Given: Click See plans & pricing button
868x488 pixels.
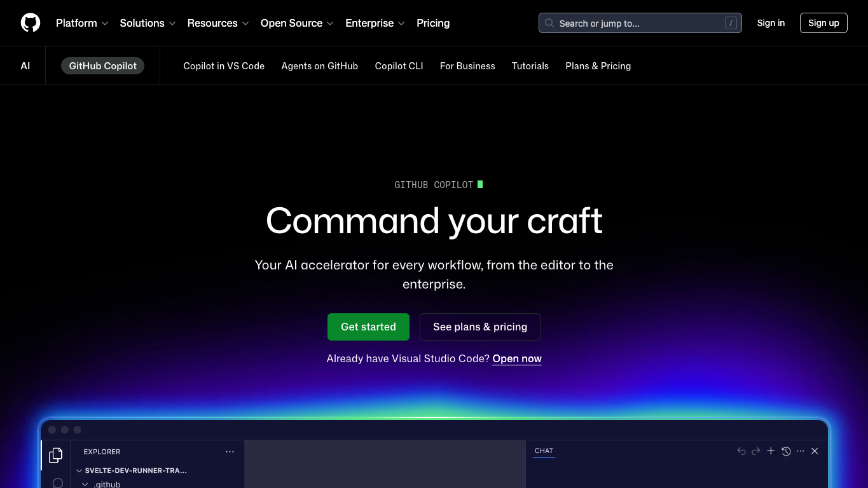Looking at the screenshot, I should click(480, 327).
